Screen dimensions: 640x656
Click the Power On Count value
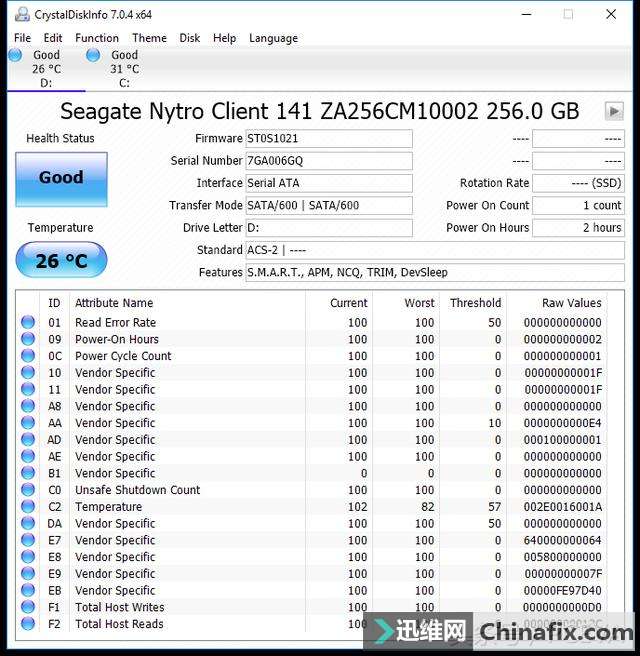(x=578, y=205)
